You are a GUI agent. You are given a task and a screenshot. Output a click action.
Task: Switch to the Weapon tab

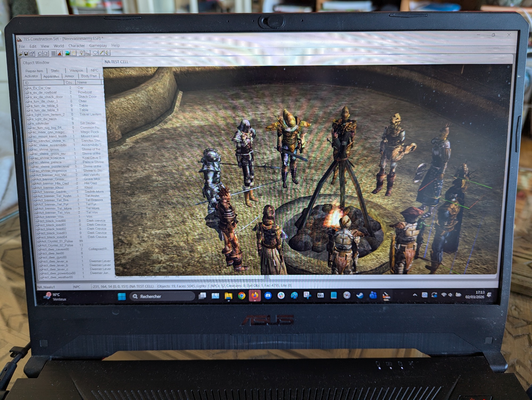tap(76, 70)
